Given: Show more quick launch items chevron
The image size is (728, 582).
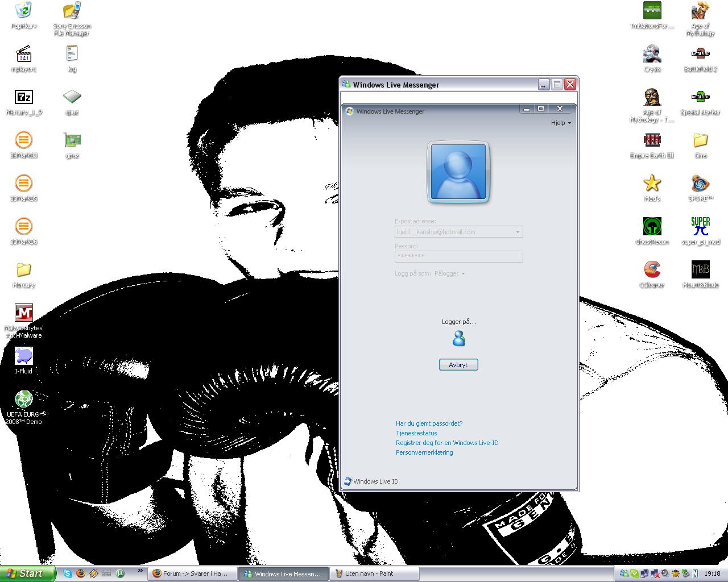Looking at the screenshot, I should pyautogui.click(x=140, y=571).
